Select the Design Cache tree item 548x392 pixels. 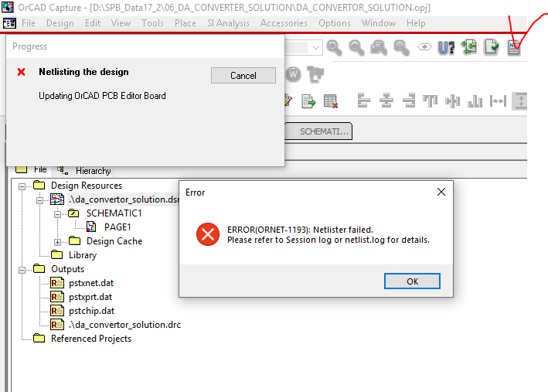pyautogui.click(x=114, y=241)
